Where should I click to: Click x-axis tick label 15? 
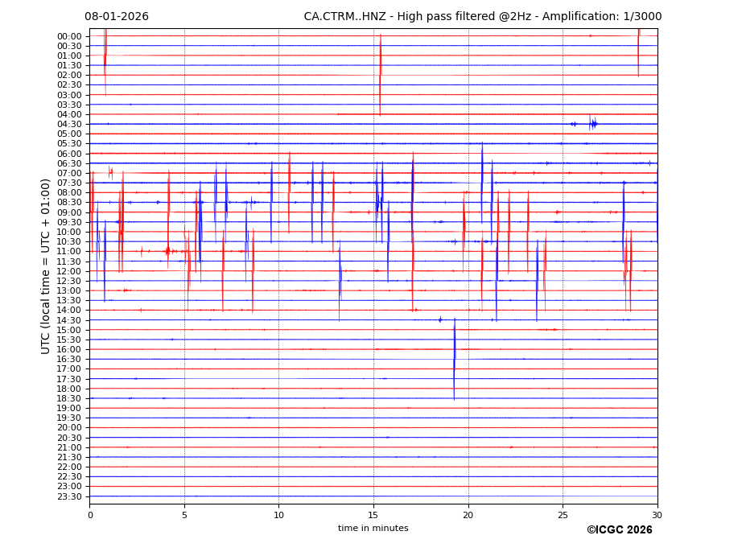[373, 515]
